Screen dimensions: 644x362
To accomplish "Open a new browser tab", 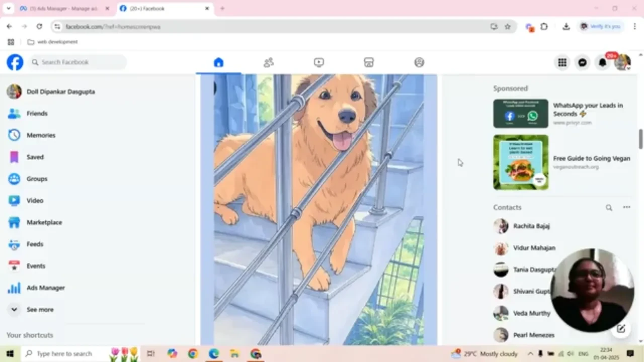I will pyautogui.click(x=222, y=9).
